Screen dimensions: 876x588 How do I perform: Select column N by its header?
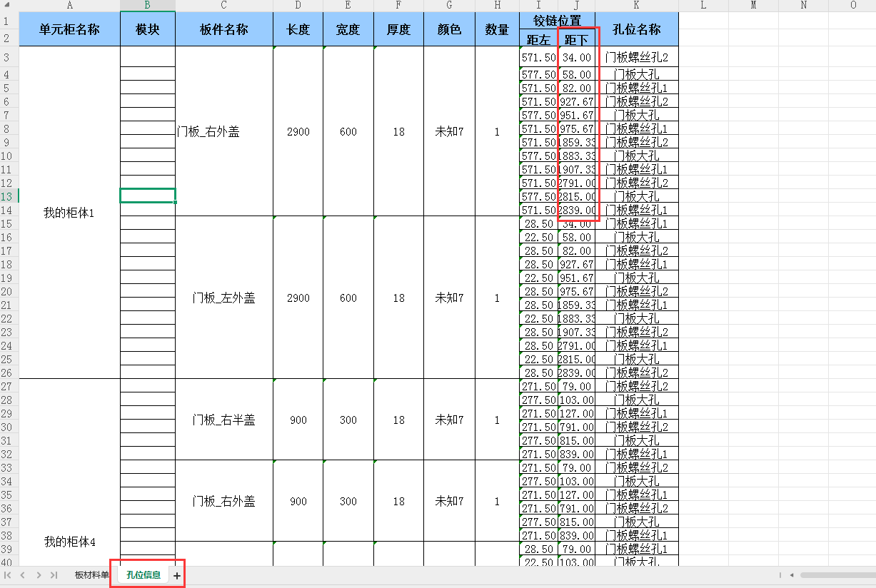click(x=803, y=5)
